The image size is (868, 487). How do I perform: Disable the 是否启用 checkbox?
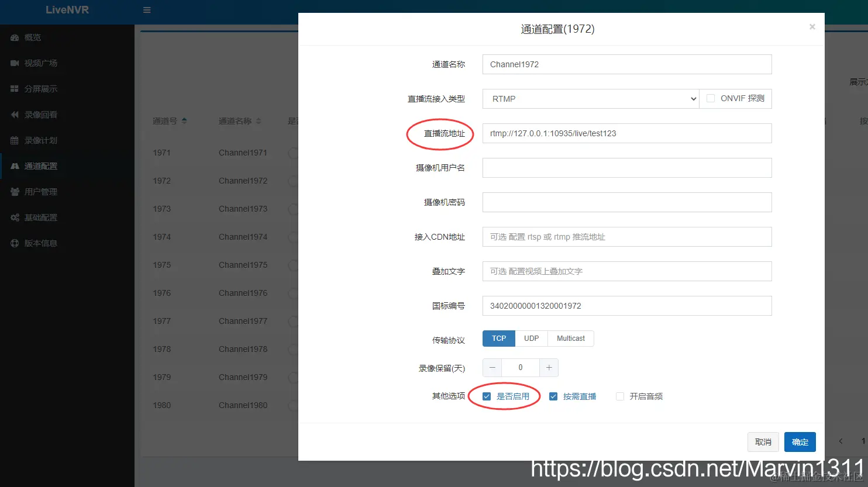(x=486, y=396)
